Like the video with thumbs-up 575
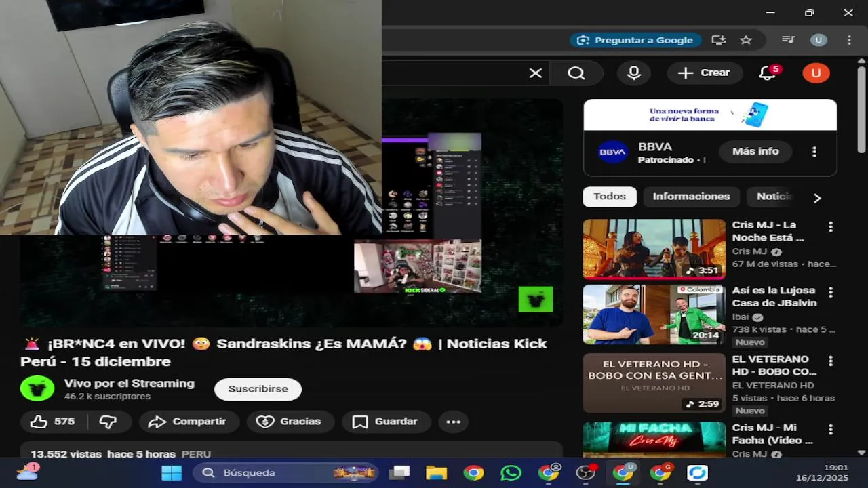The width and height of the screenshot is (868, 488). pos(53,422)
